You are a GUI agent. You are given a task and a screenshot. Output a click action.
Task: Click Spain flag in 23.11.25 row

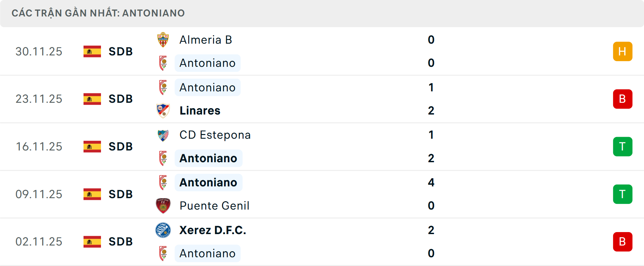[92, 99]
